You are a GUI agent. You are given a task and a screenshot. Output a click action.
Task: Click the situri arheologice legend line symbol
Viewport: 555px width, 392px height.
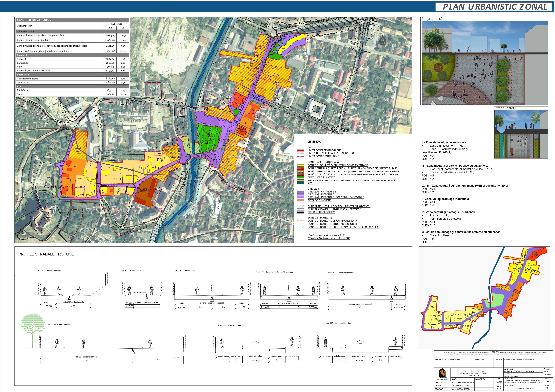click(x=300, y=212)
